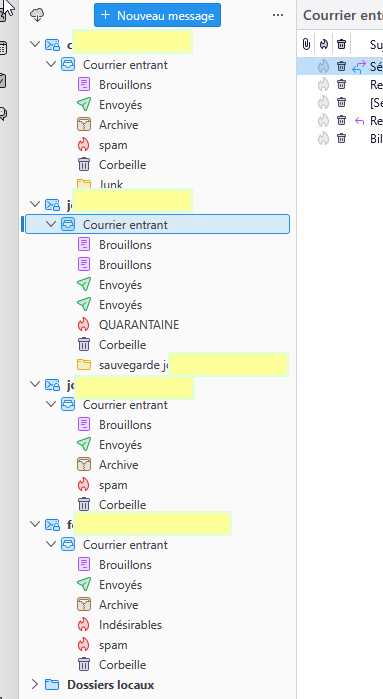Click the cloud download messages icon
This screenshot has height=699, width=383.
click(x=37, y=15)
